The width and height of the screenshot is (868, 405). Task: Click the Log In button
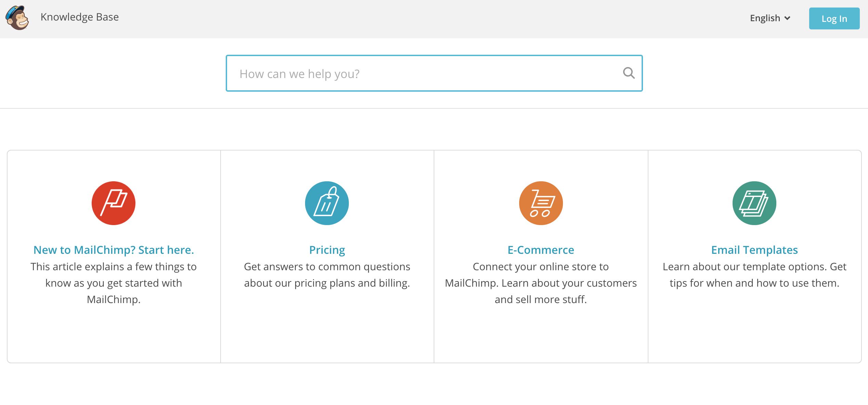coord(834,18)
